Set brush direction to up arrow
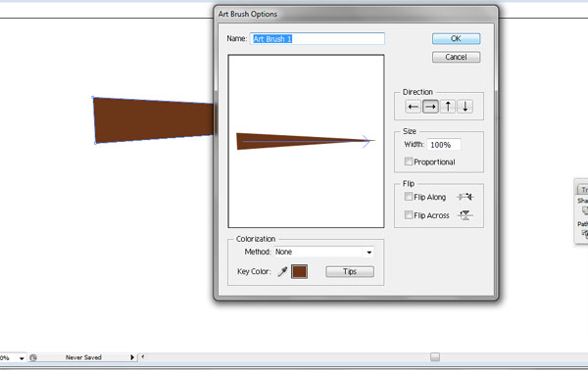 click(x=448, y=107)
